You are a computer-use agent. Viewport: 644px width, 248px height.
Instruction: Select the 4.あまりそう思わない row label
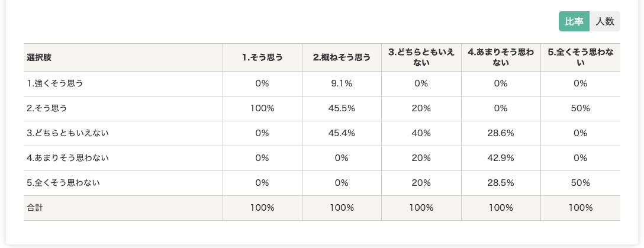click(x=67, y=158)
